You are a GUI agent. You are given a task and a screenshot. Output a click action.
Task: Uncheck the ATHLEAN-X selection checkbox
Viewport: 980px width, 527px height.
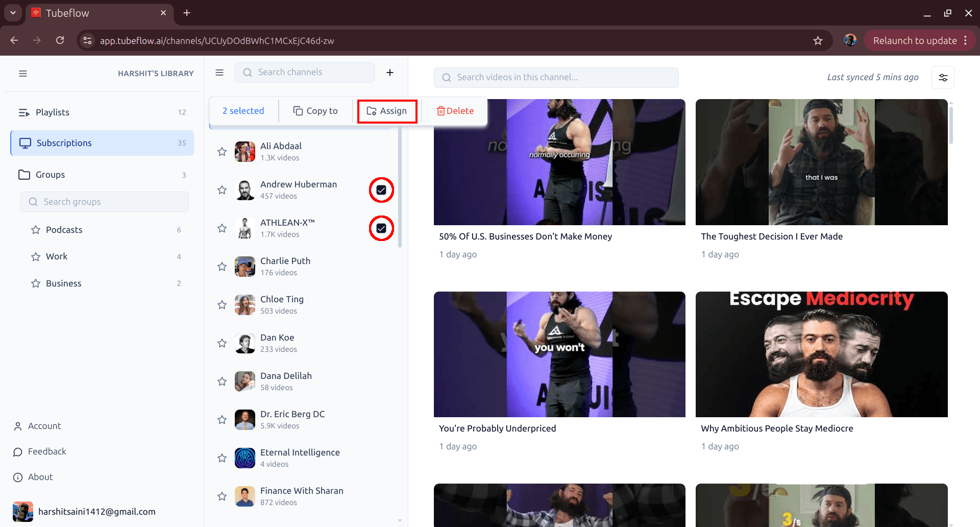tap(381, 228)
